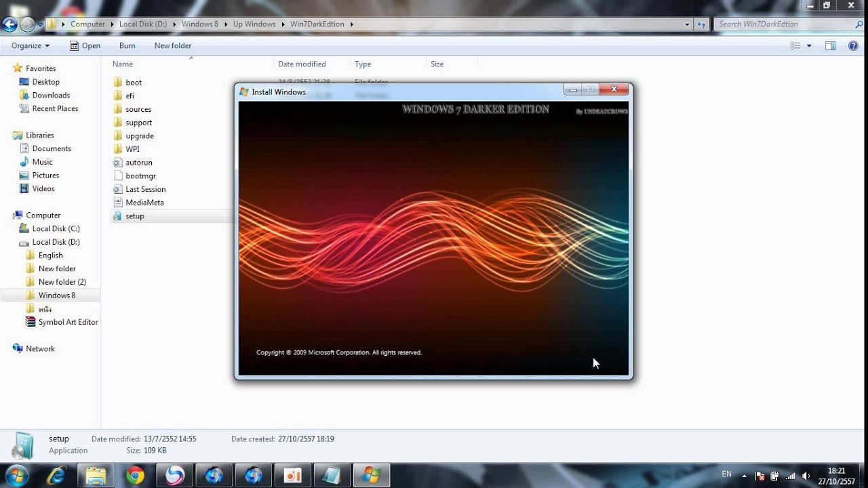Click the volume speaker tray icon

(806, 476)
